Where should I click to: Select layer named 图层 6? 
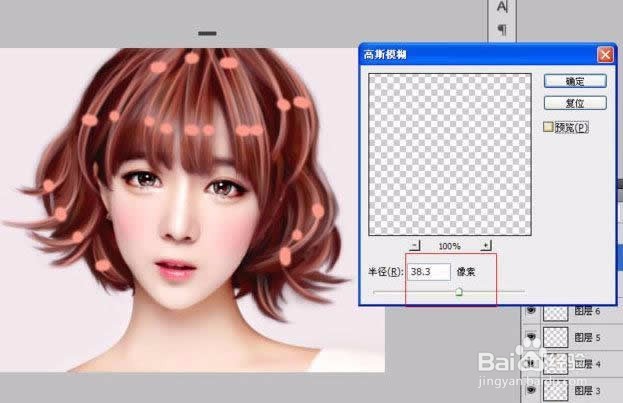[587, 311]
